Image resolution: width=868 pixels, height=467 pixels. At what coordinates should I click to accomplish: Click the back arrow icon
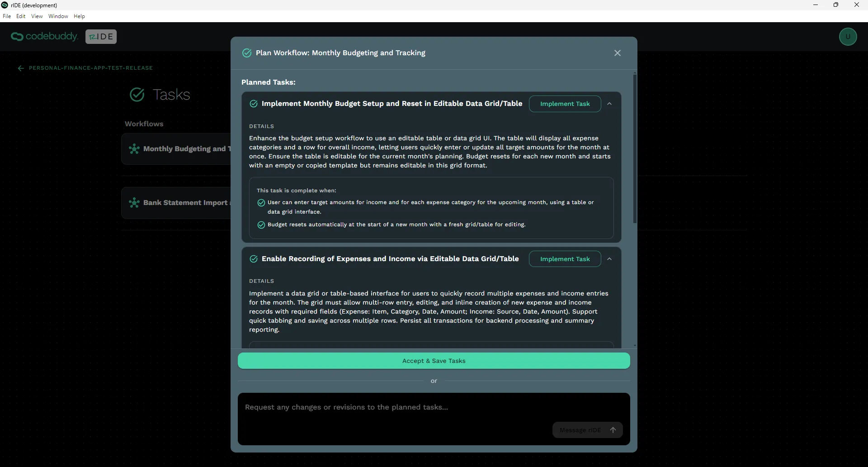21,68
